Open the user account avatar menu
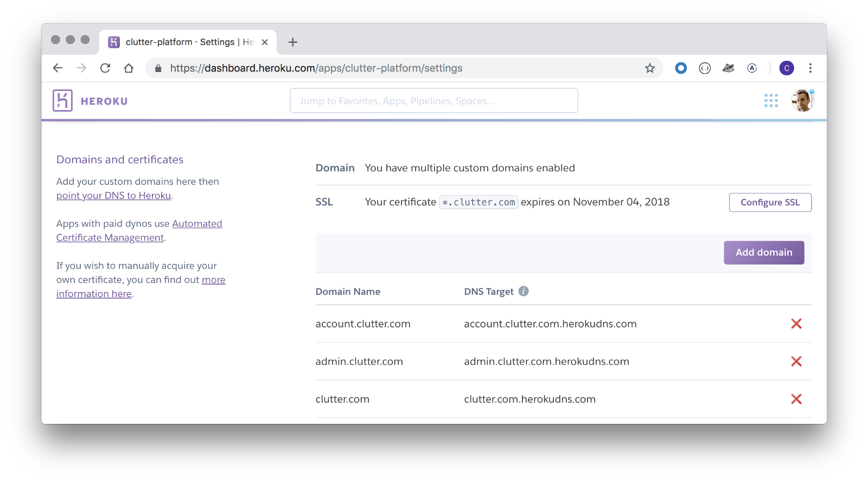 click(x=802, y=100)
